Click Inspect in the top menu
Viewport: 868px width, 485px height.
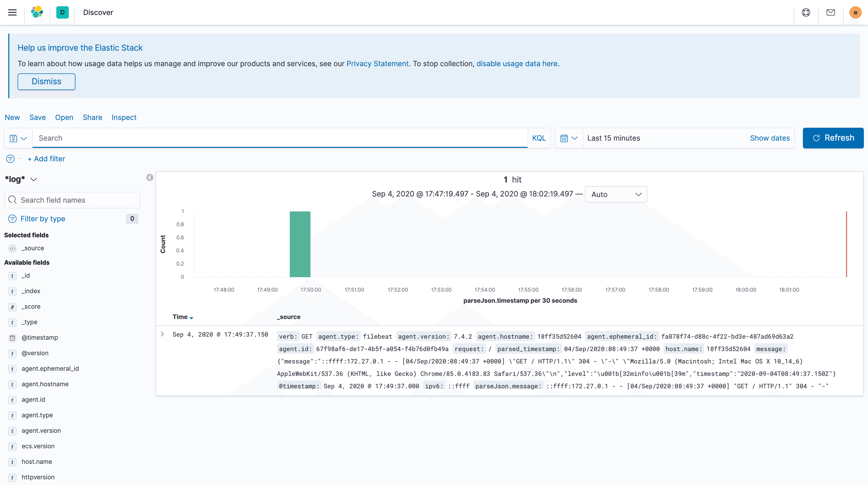pyautogui.click(x=124, y=117)
